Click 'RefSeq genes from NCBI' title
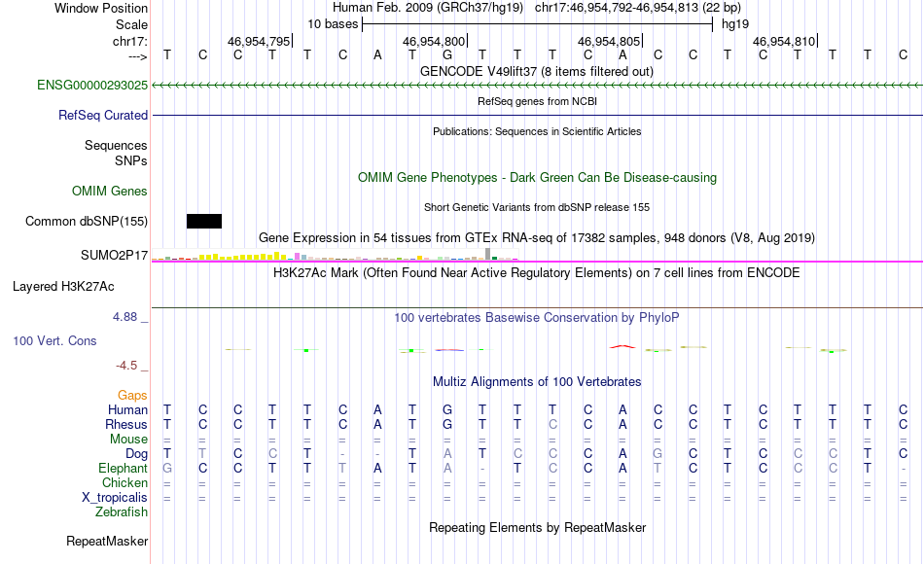Viewport: 924px width, 564px height. click(x=538, y=101)
